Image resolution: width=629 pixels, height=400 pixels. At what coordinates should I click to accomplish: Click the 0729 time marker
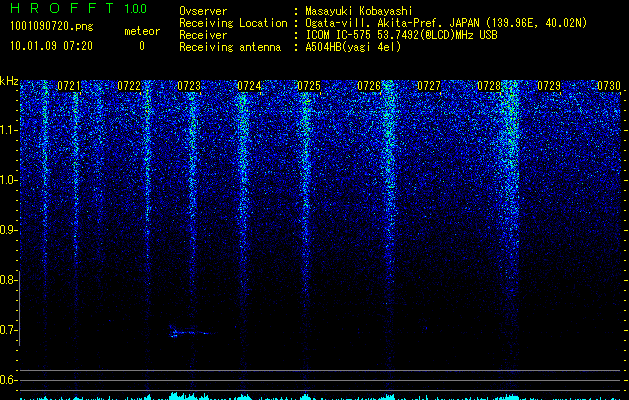(x=549, y=86)
